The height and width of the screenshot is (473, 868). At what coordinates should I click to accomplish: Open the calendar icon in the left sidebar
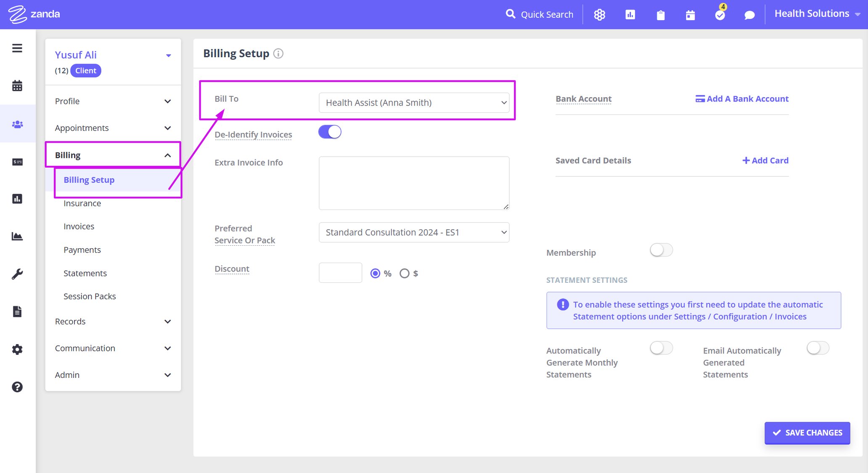(17, 86)
